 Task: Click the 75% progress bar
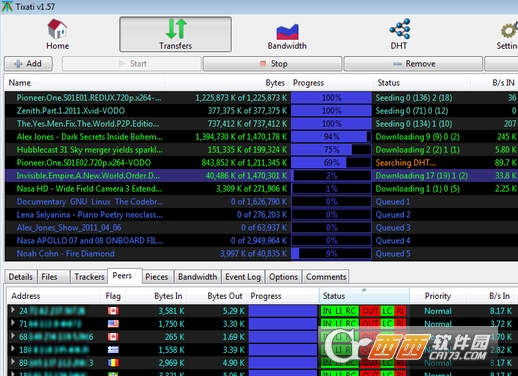coord(331,150)
